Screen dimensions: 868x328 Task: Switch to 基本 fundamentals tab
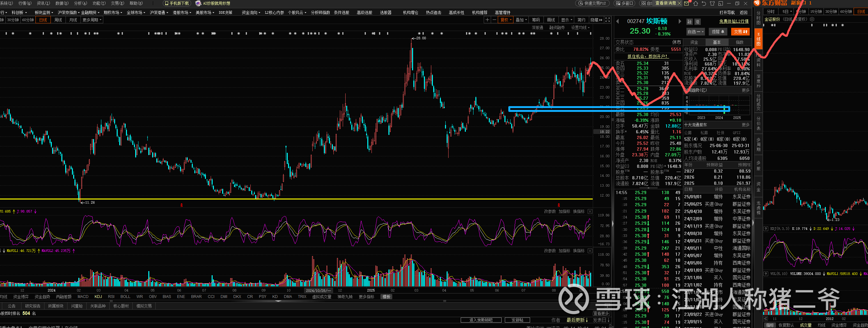click(717, 42)
